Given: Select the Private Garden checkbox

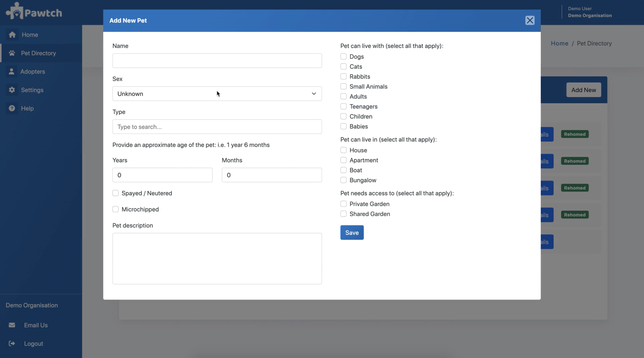Looking at the screenshot, I should tap(343, 204).
